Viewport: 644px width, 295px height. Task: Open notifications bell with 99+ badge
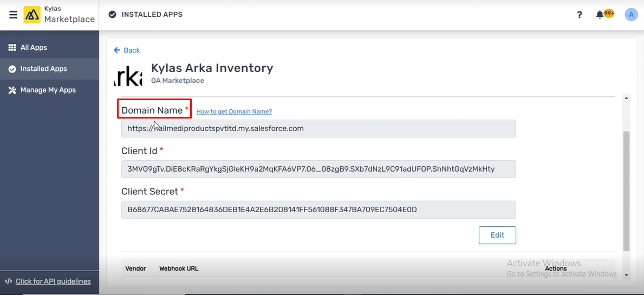click(x=604, y=15)
